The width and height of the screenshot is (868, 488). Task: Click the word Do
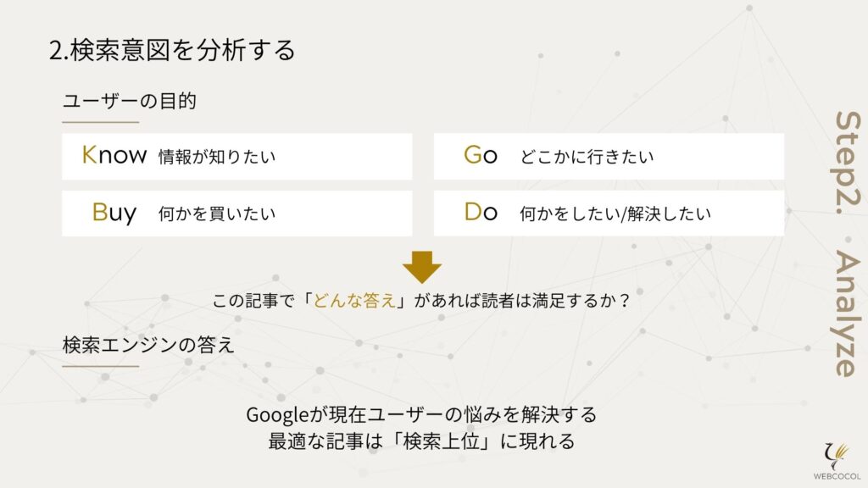(481, 212)
